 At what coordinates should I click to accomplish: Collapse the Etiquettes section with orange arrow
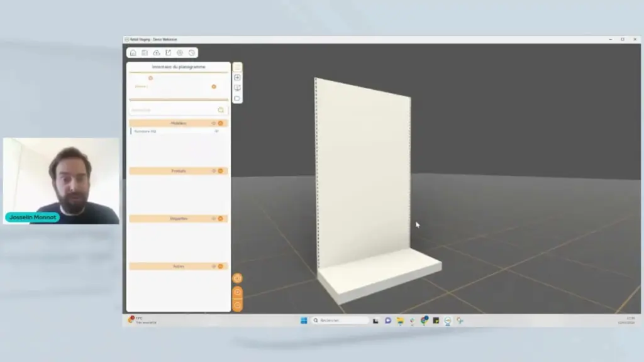tap(221, 219)
